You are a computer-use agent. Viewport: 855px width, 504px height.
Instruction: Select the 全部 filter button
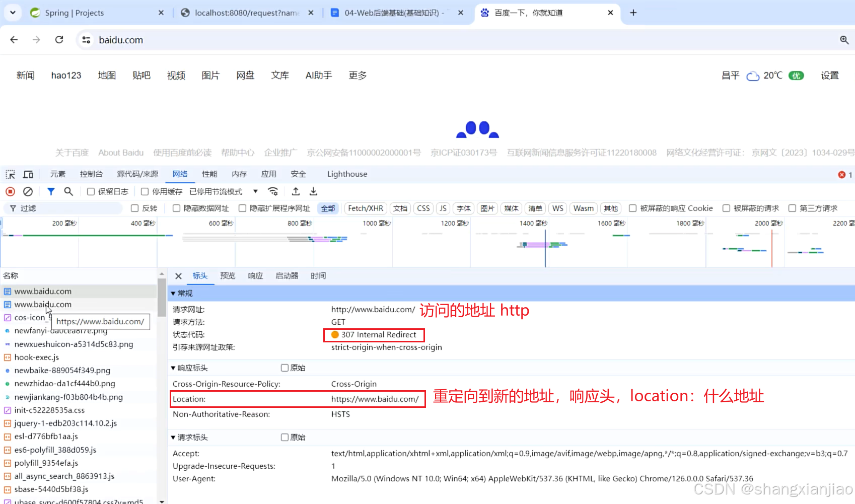(328, 208)
